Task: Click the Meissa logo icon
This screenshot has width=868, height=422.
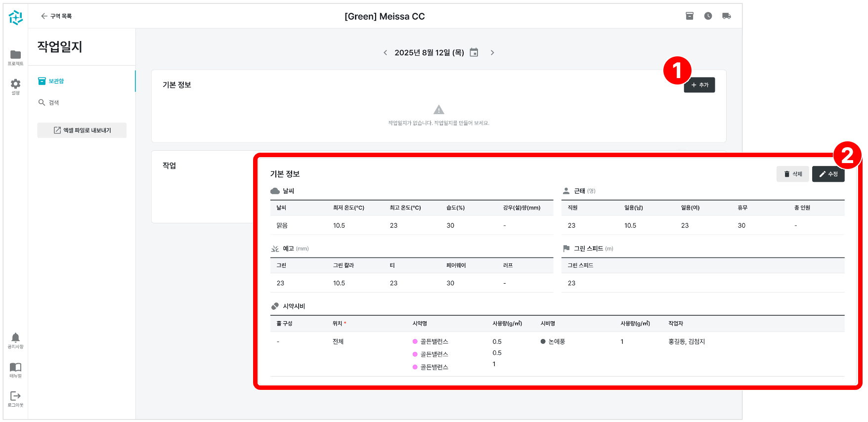Action: [15, 17]
